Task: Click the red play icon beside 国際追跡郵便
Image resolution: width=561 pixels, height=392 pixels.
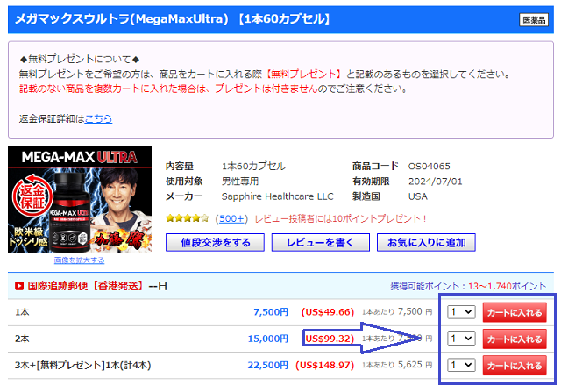Action: coord(19,286)
